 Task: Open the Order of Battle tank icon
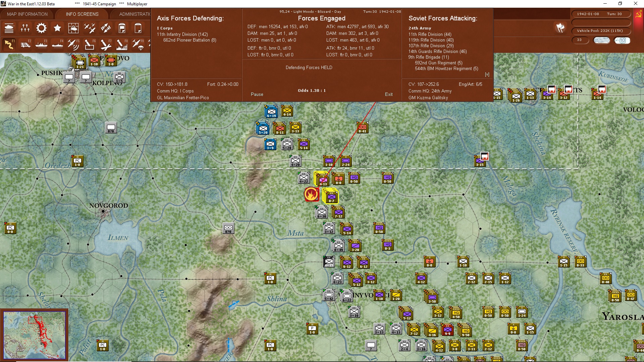click(9, 28)
